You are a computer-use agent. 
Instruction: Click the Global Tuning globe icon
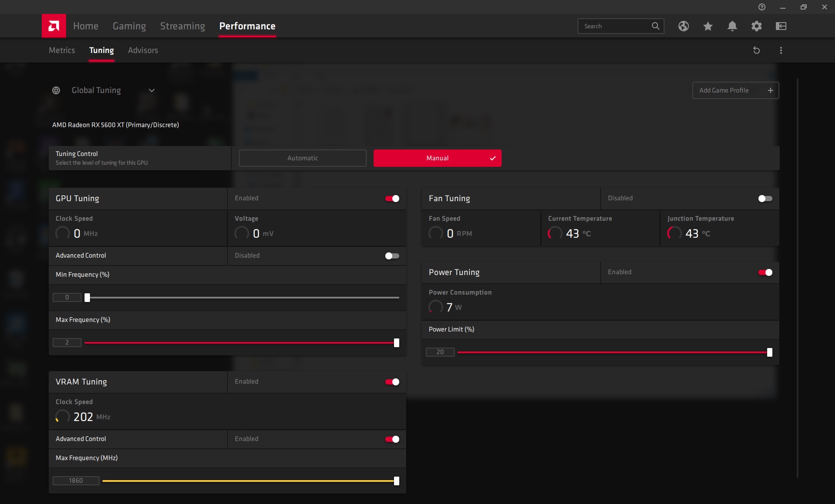click(x=56, y=90)
